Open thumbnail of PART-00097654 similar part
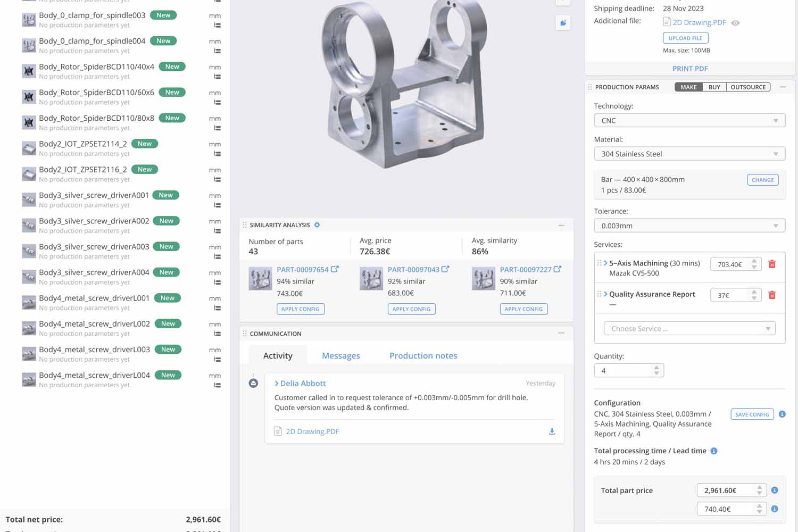The width and height of the screenshot is (798, 532). click(260, 279)
